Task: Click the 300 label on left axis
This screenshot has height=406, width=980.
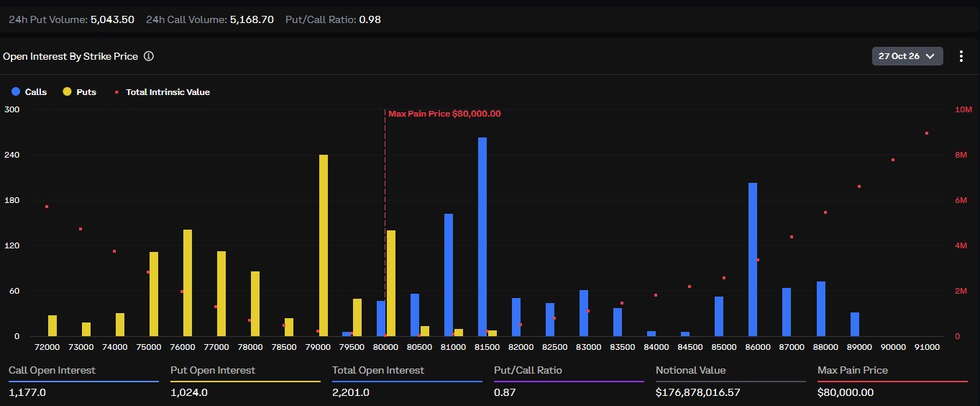Action: [x=12, y=109]
